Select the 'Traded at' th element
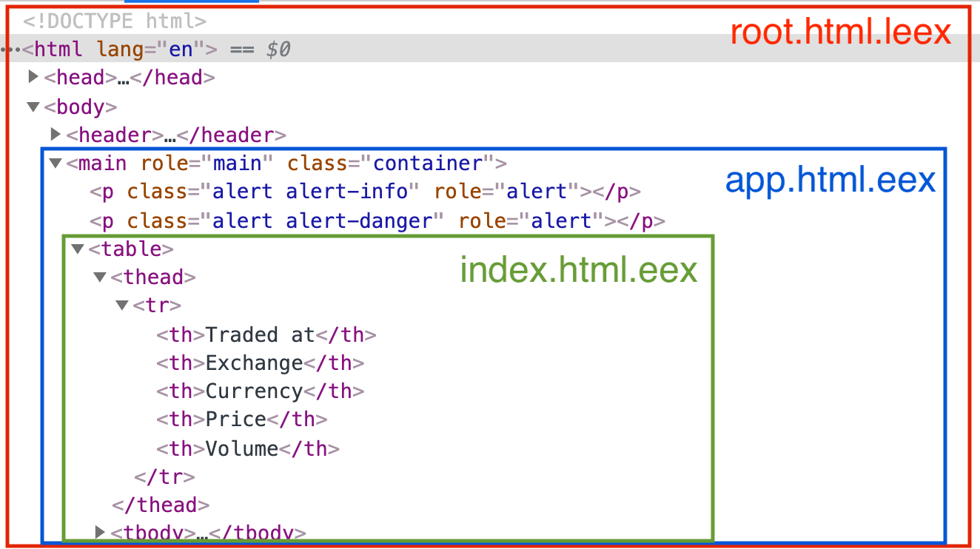This screenshot has height=549, width=980. [x=266, y=334]
